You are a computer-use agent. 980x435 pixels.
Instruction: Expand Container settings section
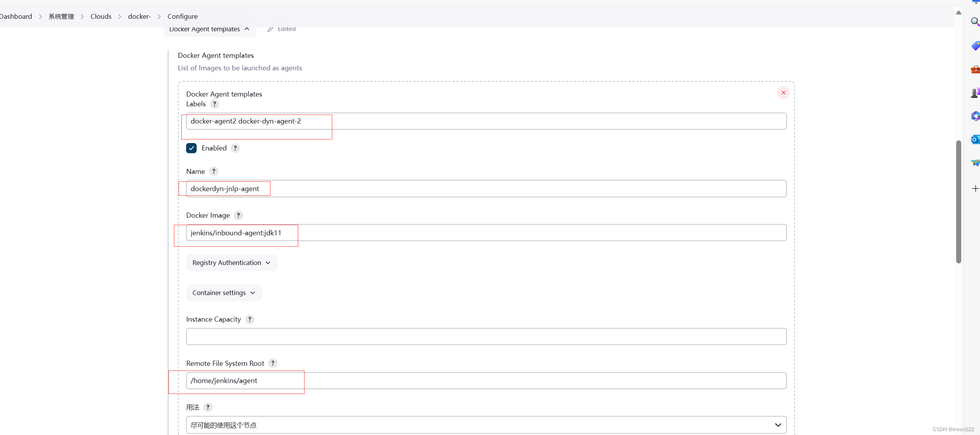coord(224,293)
